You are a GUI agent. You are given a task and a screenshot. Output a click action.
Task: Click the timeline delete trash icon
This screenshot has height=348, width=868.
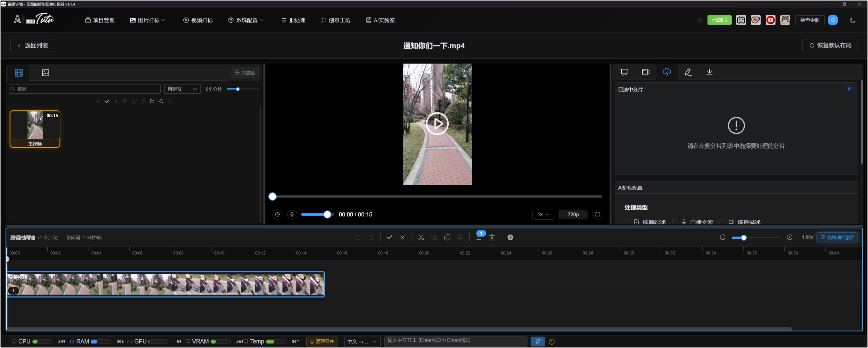tap(492, 238)
